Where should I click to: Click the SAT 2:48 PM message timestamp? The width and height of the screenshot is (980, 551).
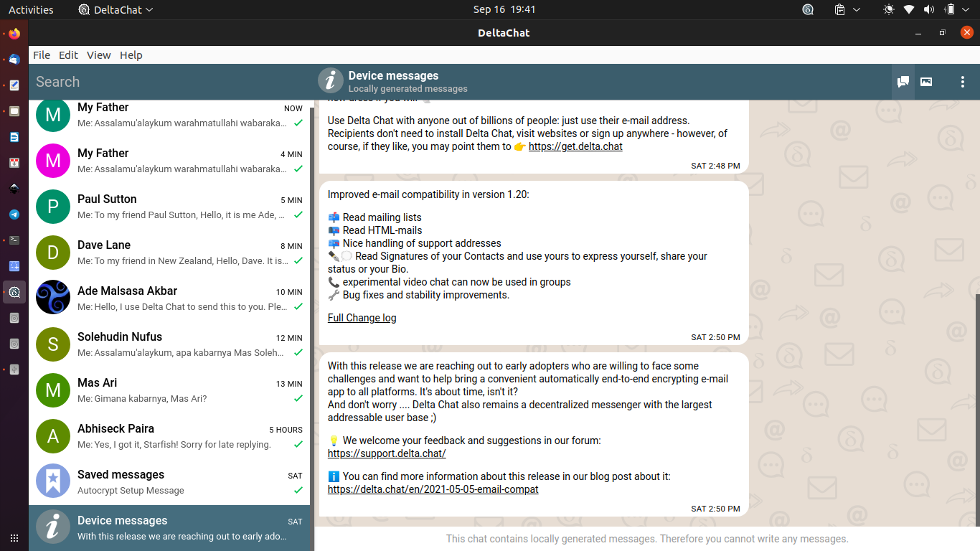point(715,166)
